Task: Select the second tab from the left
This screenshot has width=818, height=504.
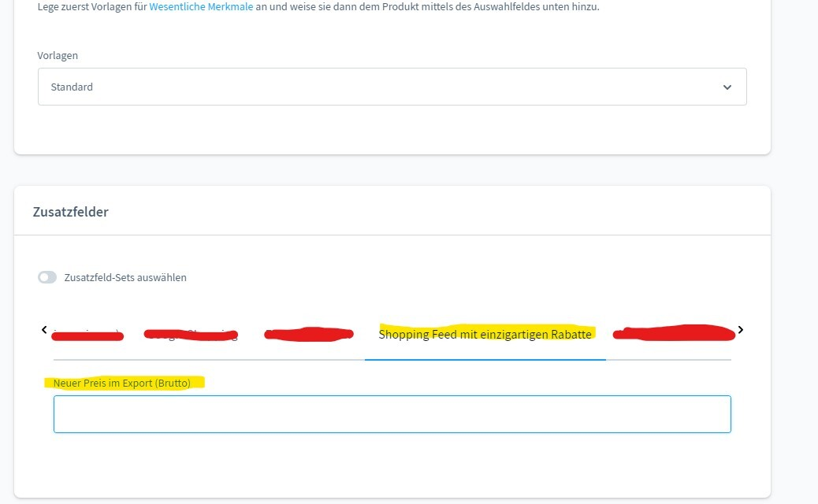Action: [x=191, y=334]
